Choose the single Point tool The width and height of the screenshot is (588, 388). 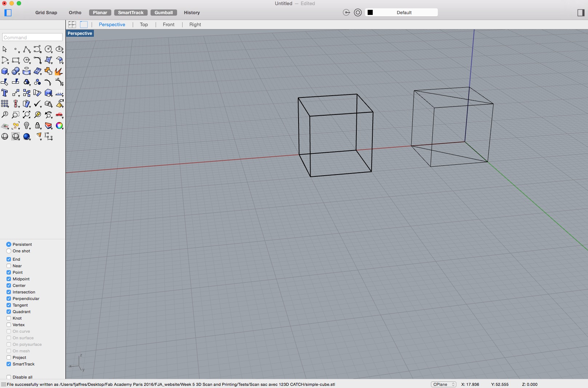coord(16,49)
